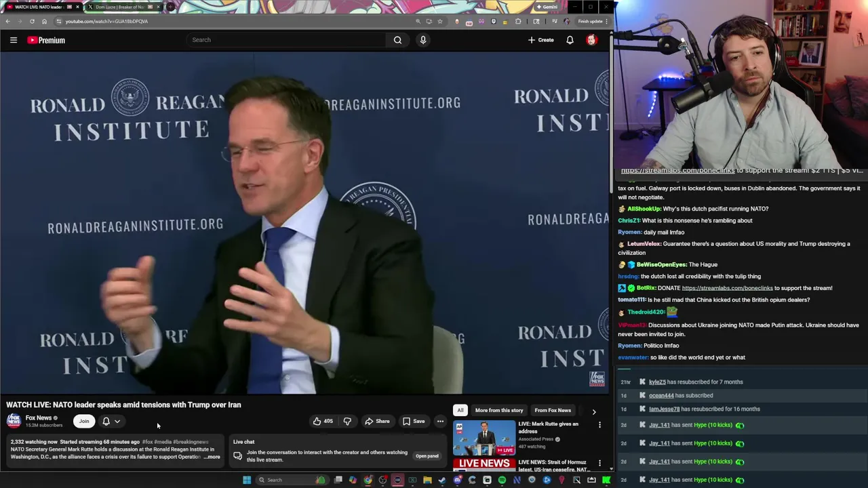This screenshot has height=488, width=868.
Task: Open Steam from the taskbar
Action: pos(442,480)
